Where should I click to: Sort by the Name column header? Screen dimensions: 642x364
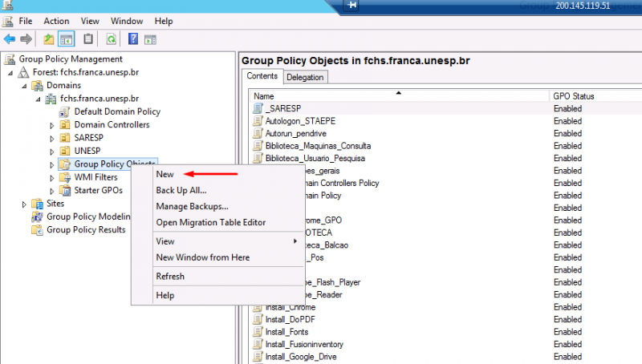pyautogui.click(x=399, y=96)
